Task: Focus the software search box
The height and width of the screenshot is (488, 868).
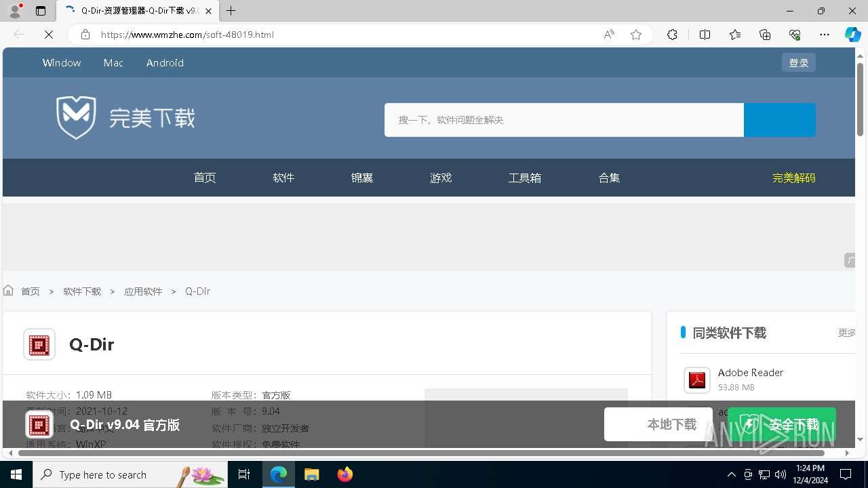Action: 564,120
